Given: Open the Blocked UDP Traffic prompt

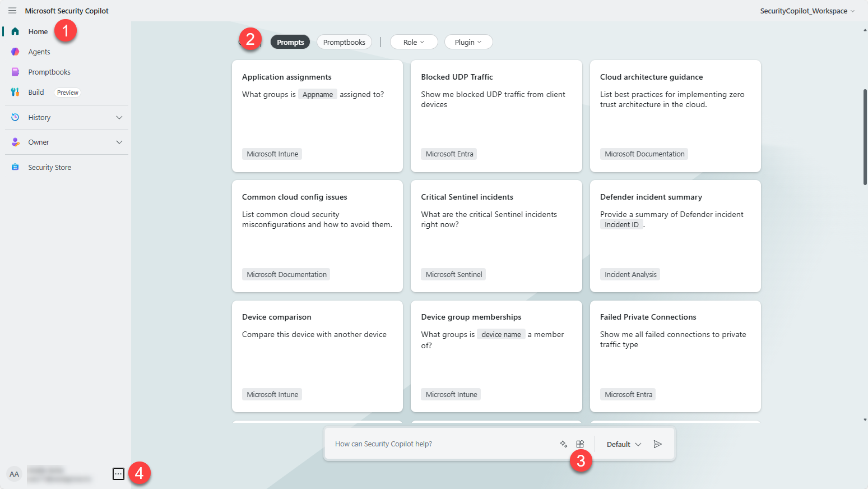Looking at the screenshot, I should click(x=495, y=116).
